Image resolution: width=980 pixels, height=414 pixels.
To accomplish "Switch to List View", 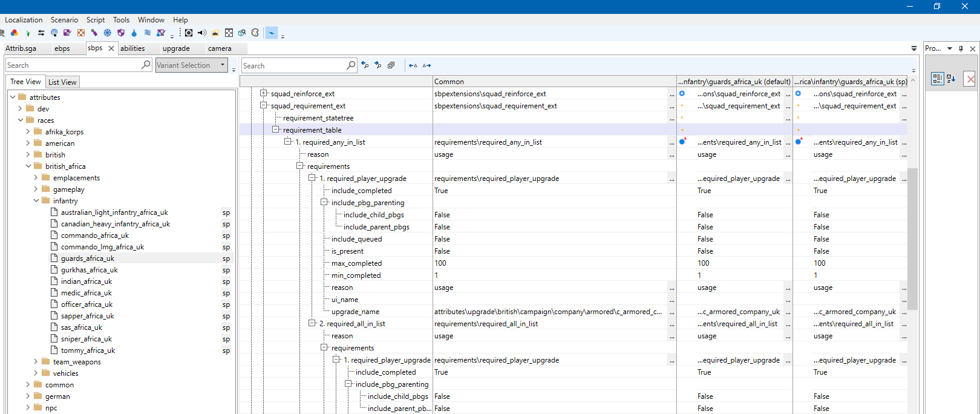I will point(62,82).
